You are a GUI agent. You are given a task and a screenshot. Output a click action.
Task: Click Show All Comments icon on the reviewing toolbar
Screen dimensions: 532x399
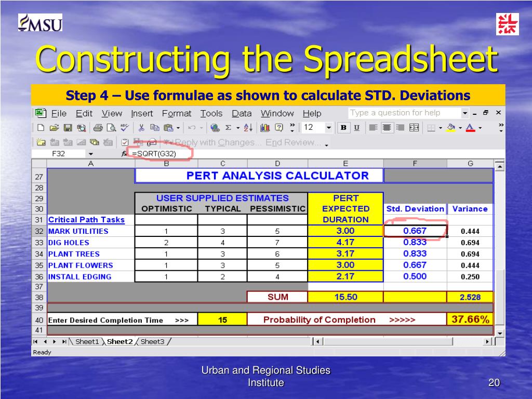[95, 142]
